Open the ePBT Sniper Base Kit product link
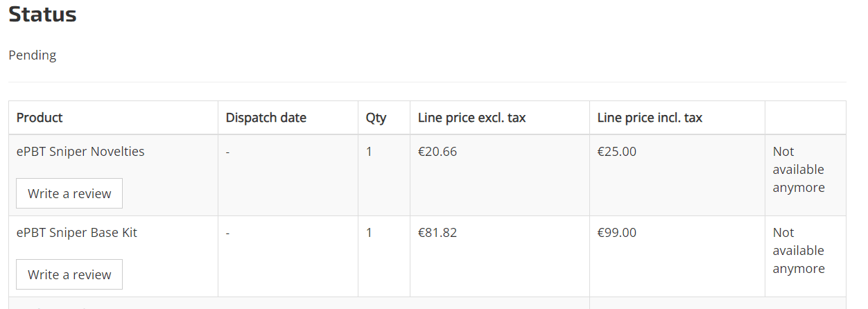The width and height of the screenshot is (868, 309). point(77,232)
